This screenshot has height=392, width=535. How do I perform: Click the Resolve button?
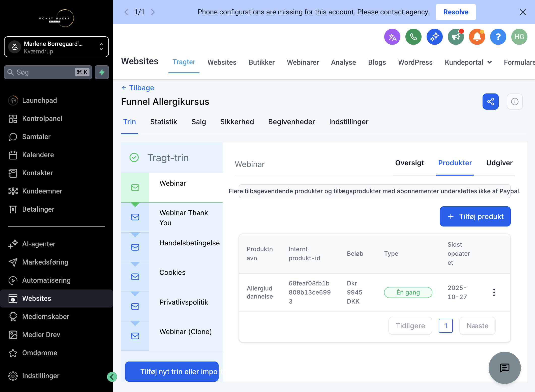tap(456, 12)
